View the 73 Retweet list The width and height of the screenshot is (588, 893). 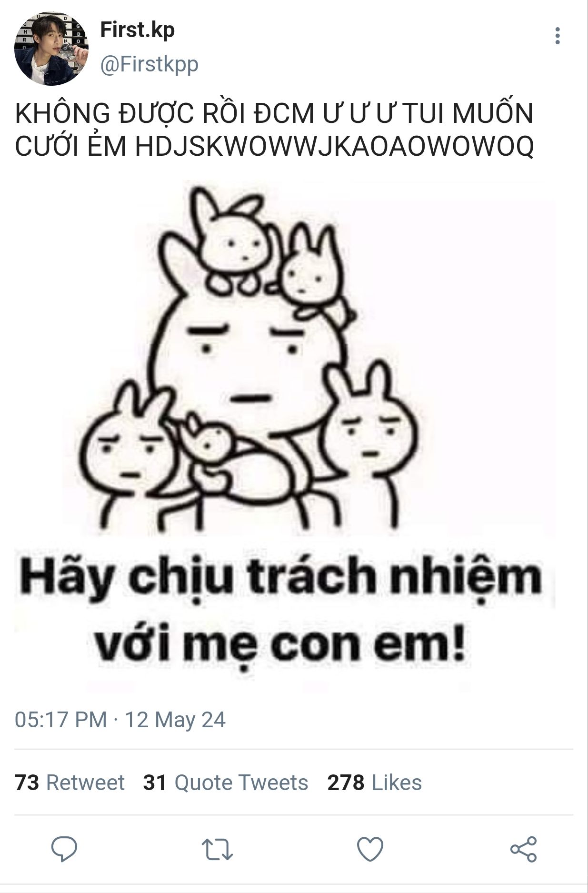tap(70, 783)
